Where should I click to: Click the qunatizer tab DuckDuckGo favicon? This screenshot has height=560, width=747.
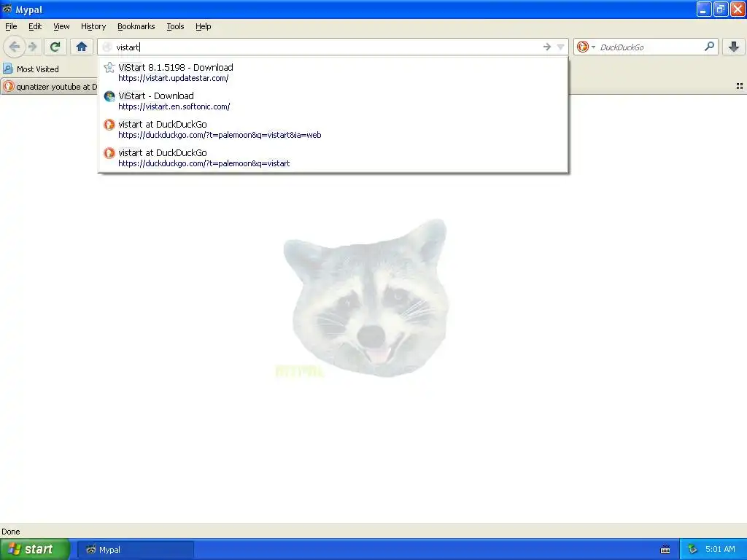point(9,86)
